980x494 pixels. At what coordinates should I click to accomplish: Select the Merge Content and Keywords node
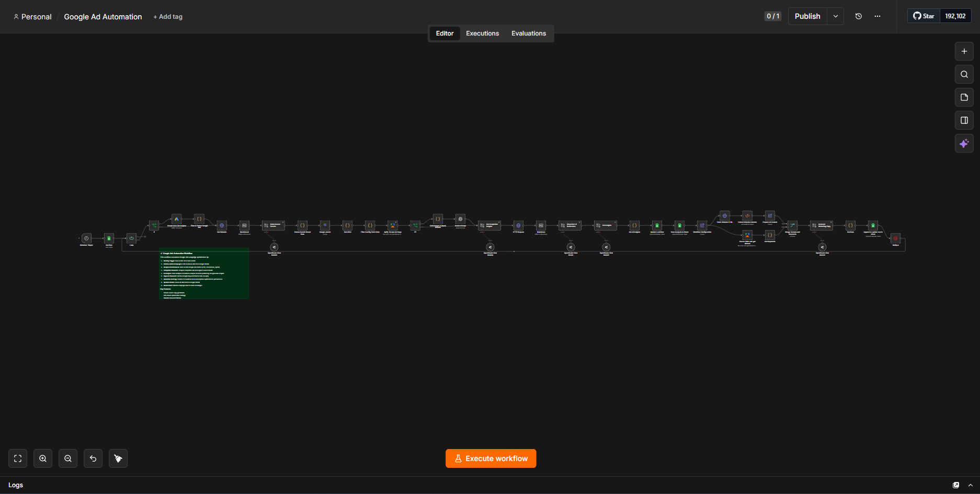coord(792,225)
